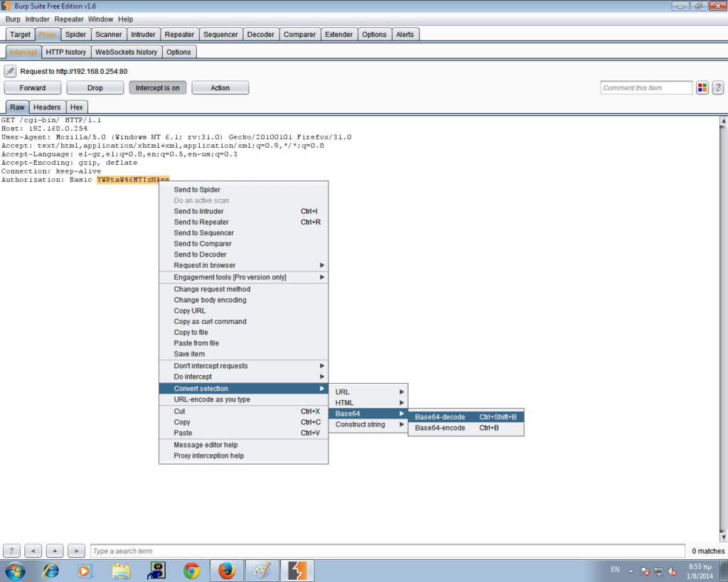Viewport: 728px width, 582px height.
Task: Launch Internet Explorer from taskbar
Action: tap(50, 571)
